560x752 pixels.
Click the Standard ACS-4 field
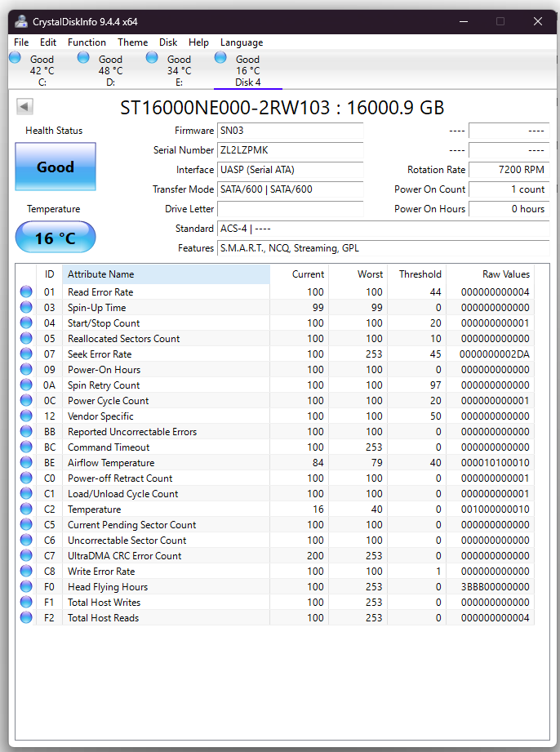coord(384,229)
